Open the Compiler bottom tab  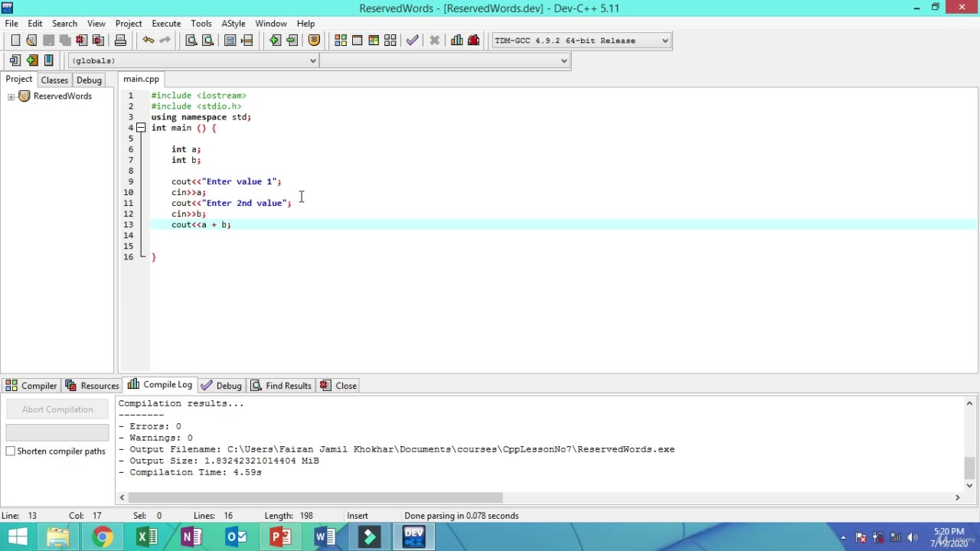31,386
